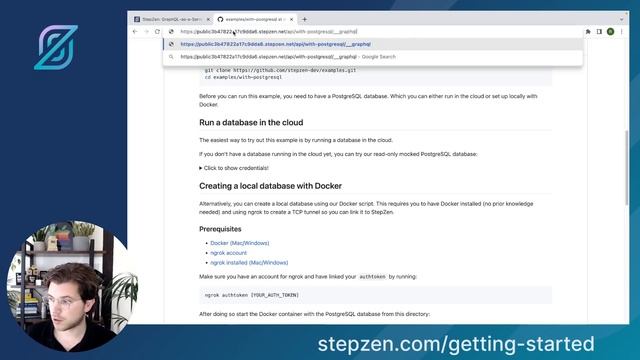Open Chrome three-dot menu

point(622,31)
